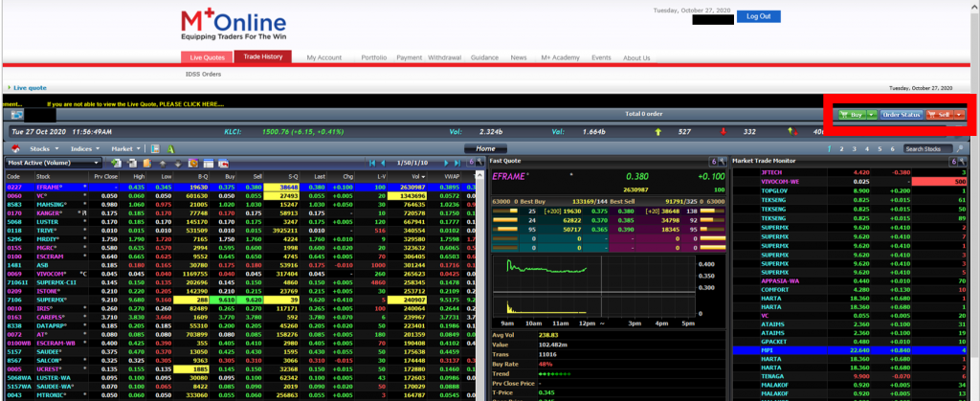Viewport: 980px width, 401px height.
Task: Open the M+ Academy menu item
Action: click(x=561, y=57)
